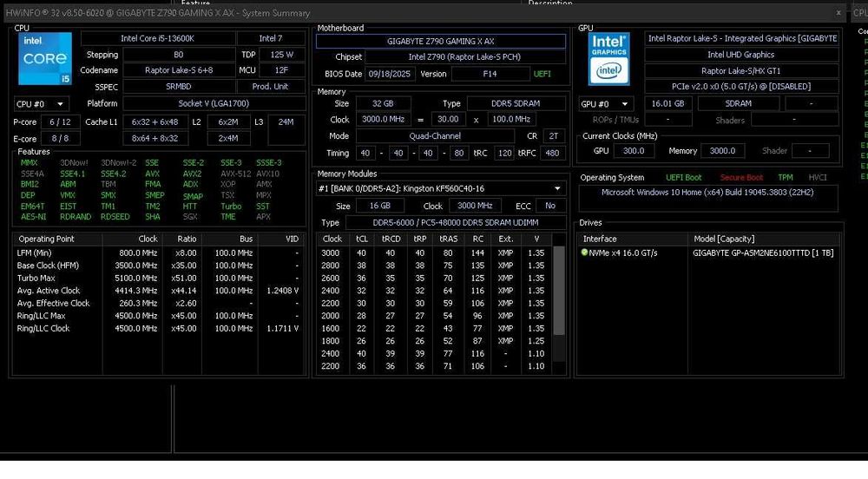868x479 pixels.
Task: Click the Quad-Channel memory mode field
Action: [435, 135]
